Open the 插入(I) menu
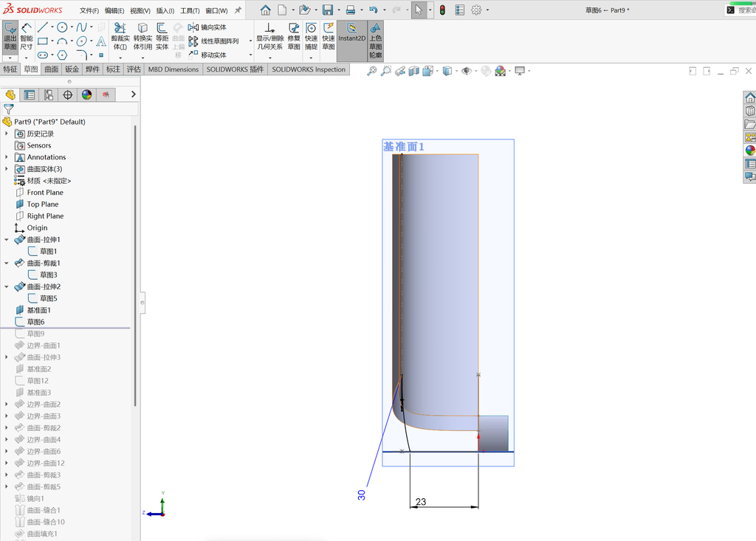This screenshot has width=756, height=541. point(165,10)
